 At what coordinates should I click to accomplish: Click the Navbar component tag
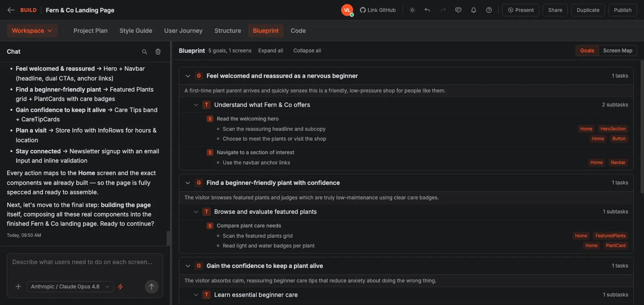coord(618,162)
